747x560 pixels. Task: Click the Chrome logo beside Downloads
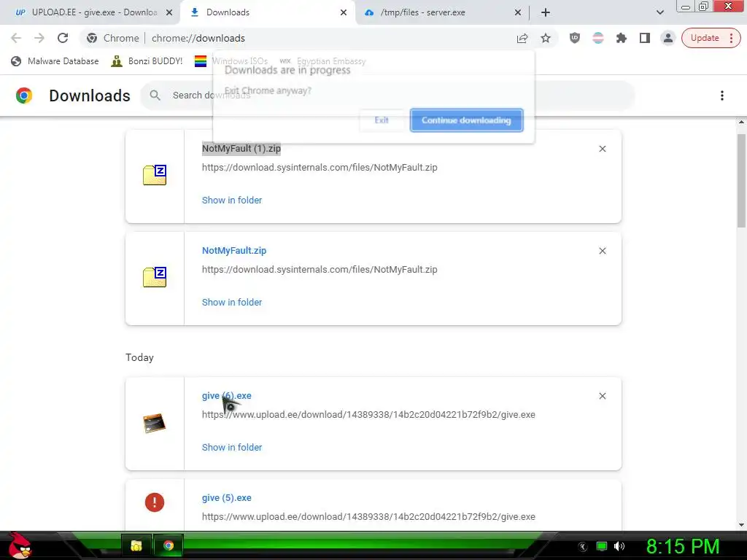tap(24, 96)
